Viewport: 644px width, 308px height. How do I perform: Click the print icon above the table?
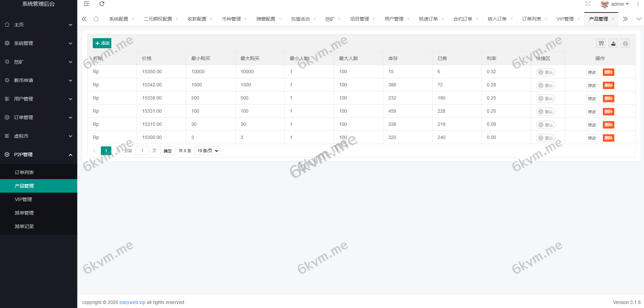(625, 43)
